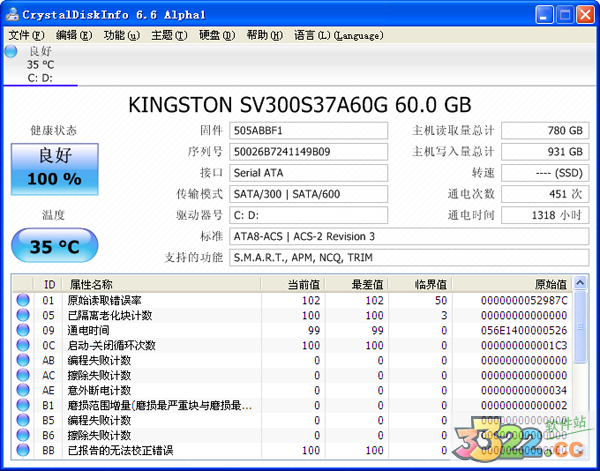Click the 驱动器号 field showing C: D:
600x471 pixels.
[308, 215]
